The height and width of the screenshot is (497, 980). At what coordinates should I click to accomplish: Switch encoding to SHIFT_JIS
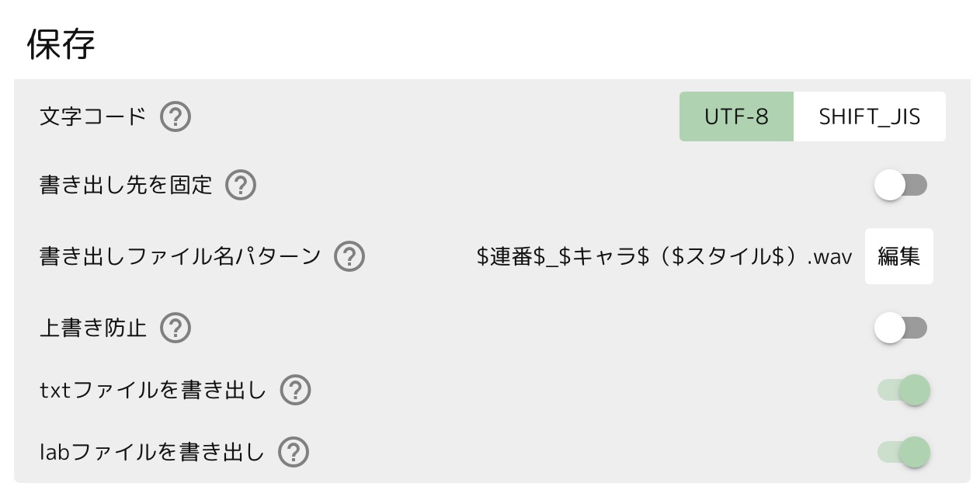click(x=870, y=116)
